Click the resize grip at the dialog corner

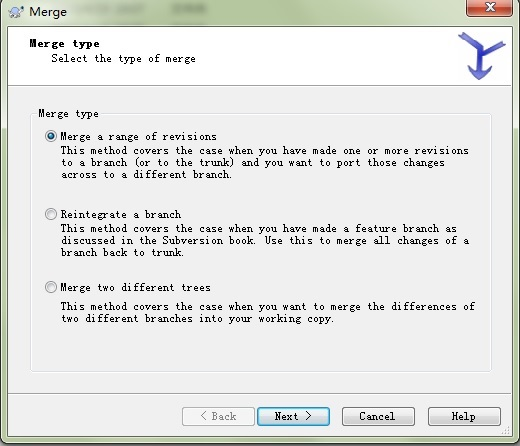[506, 430]
